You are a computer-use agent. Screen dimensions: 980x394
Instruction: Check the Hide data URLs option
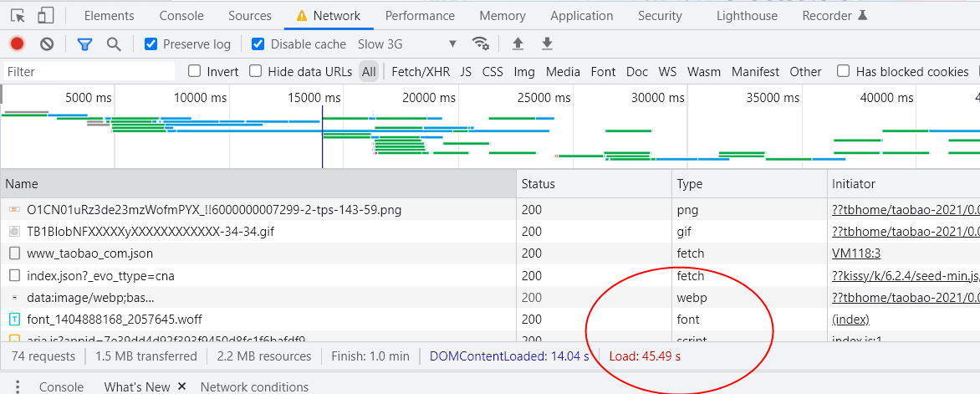point(256,71)
